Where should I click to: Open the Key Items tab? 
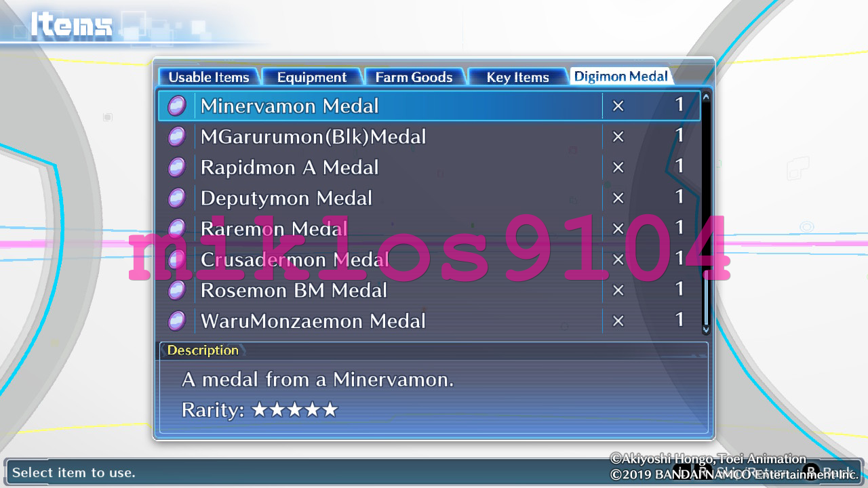[517, 77]
